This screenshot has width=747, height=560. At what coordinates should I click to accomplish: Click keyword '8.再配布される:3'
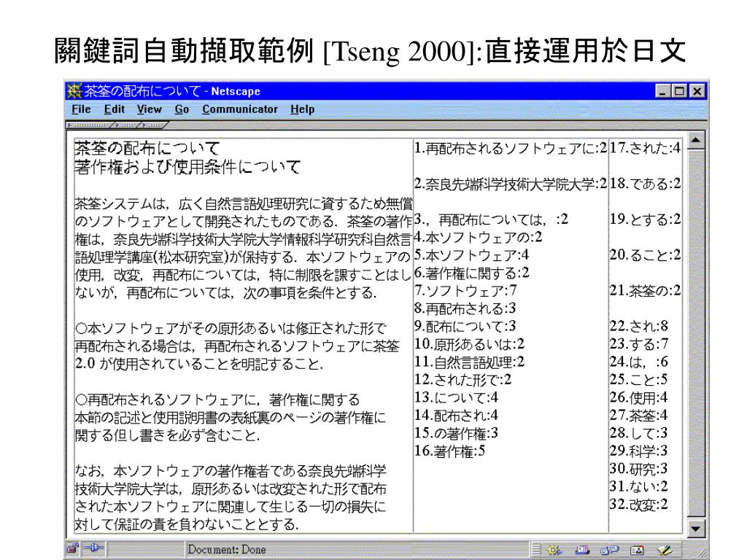point(465,308)
